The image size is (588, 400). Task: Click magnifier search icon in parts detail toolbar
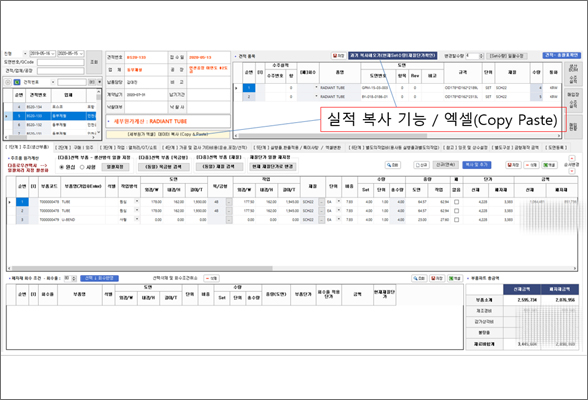(393, 165)
